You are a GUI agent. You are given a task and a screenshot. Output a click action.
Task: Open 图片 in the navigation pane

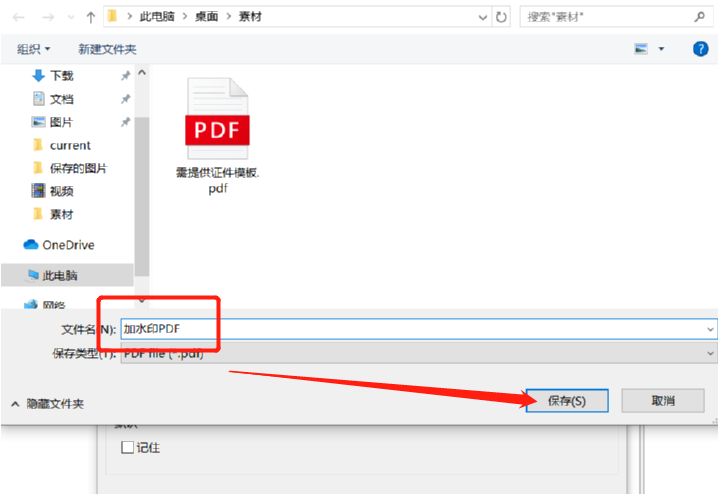tap(52, 122)
